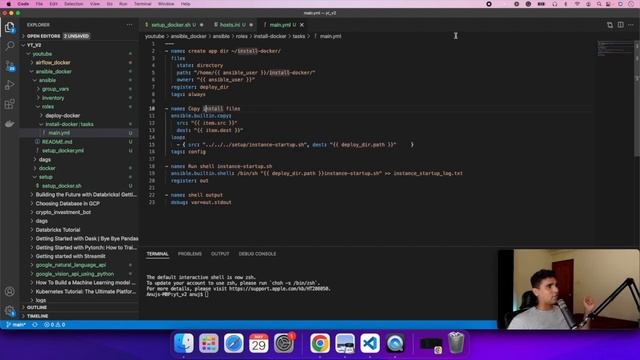The width and height of the screenshot is (640, 360).
Task: Click 'youtube' in the breadcrumb path
Action: pyautogui.click(x=154, y=36)
